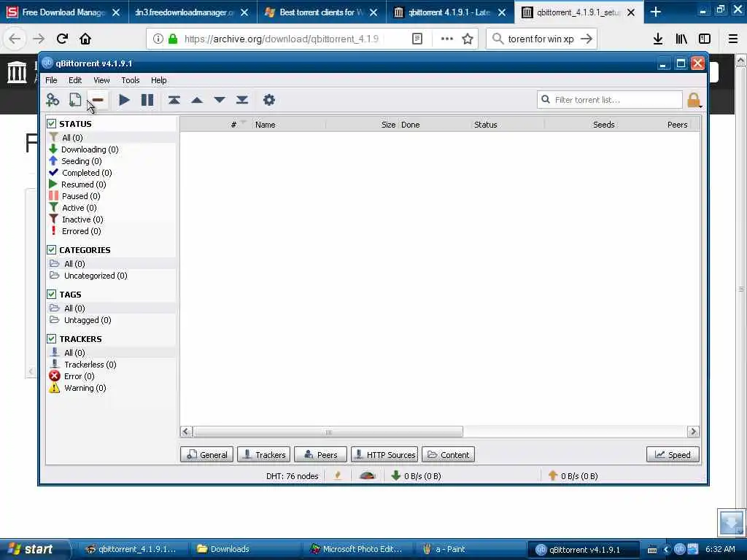Switch to the Content tab

point(448,455)
